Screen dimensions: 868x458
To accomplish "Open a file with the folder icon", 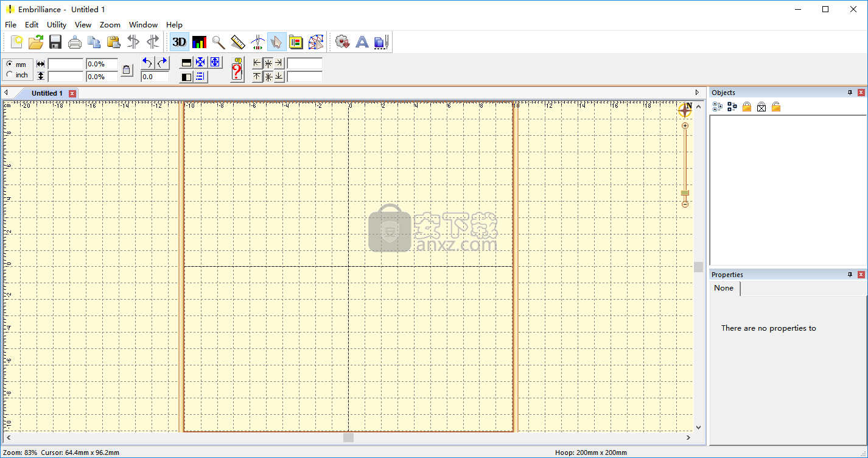I will click(x=36, y=41).
